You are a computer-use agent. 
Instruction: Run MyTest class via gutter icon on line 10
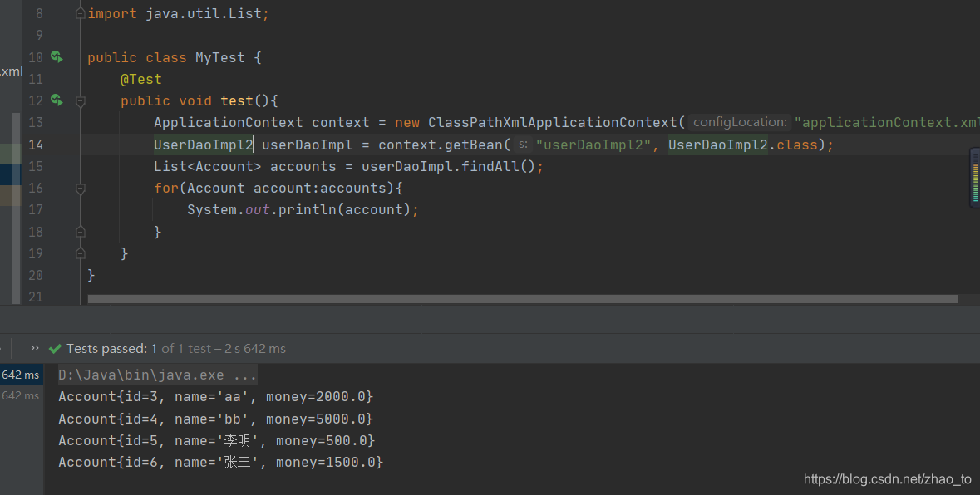[x=57, y=57]
